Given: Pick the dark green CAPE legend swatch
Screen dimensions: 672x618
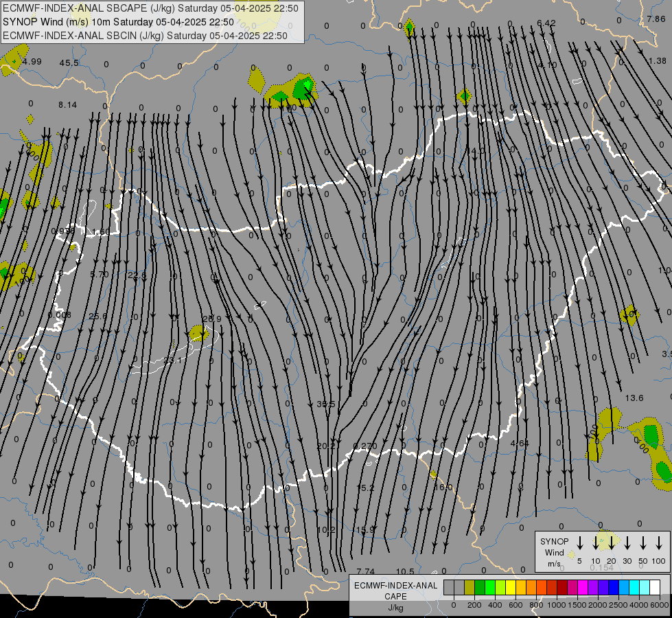Looking at the screenshot, I should tap(480, 588).
